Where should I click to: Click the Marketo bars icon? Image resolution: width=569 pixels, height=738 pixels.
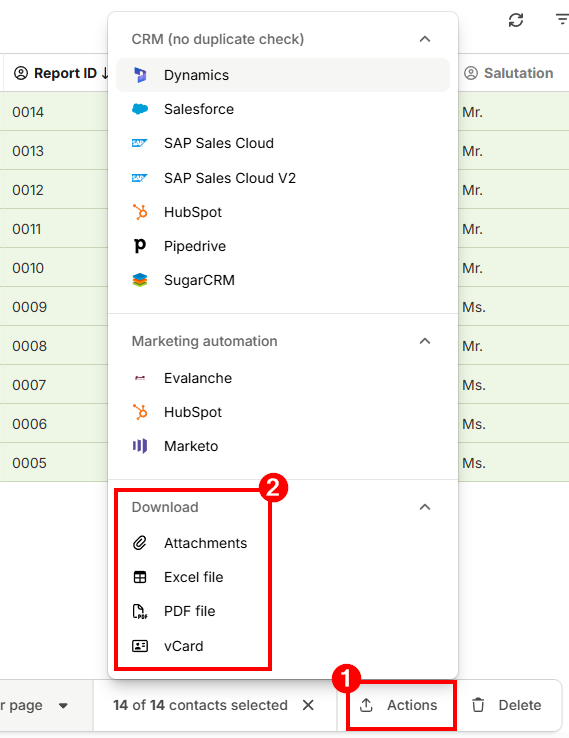pos(140,446)
